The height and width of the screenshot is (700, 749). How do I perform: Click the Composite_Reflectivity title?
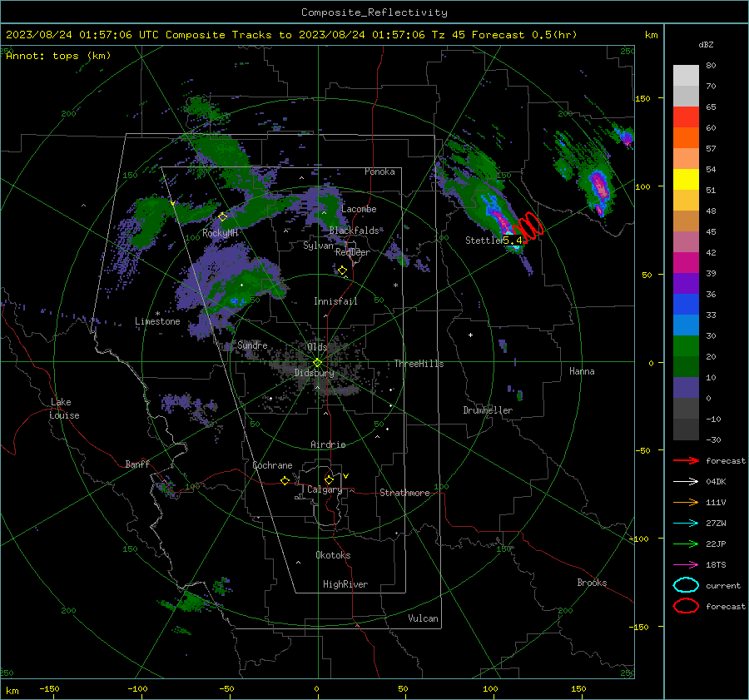pos(374,12)
